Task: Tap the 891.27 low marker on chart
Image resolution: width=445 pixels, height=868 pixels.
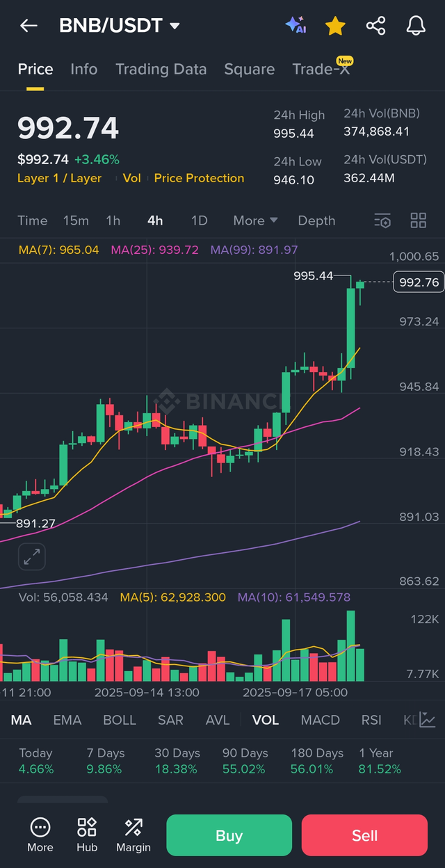Action: point(35,524)
